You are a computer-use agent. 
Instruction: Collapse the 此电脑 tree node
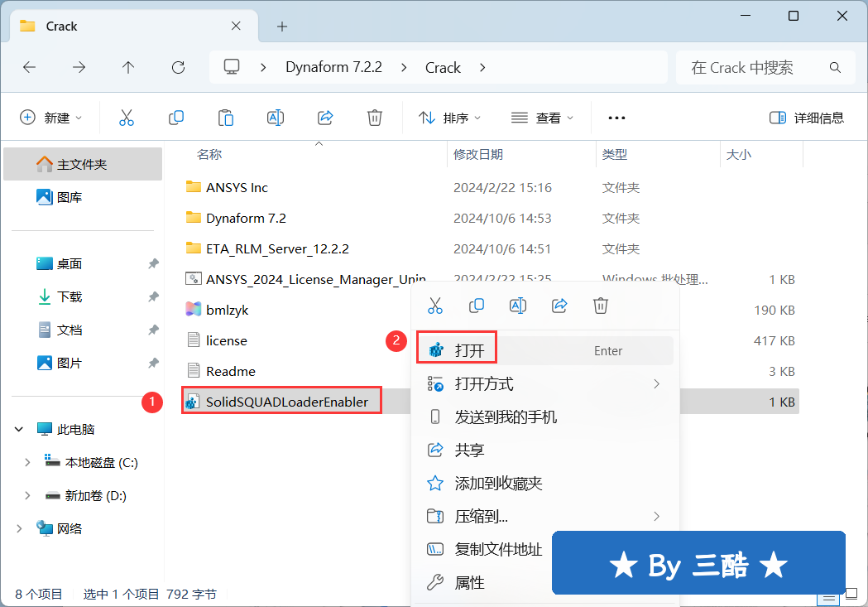tap(19, 429)
